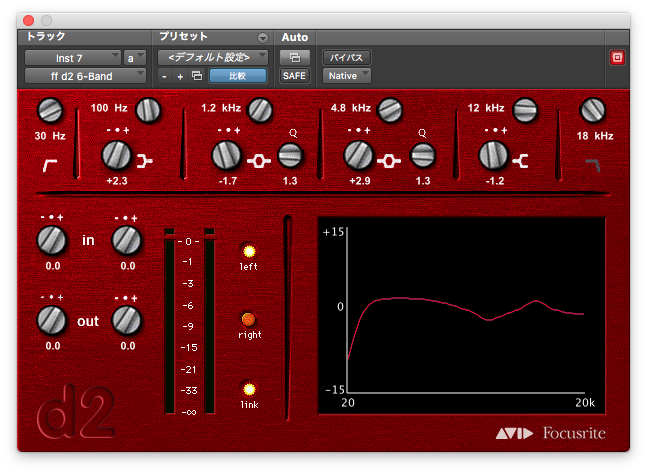
Task: Open the ff d2 6-Band plugin selector
Action: (x=85, y=76)
